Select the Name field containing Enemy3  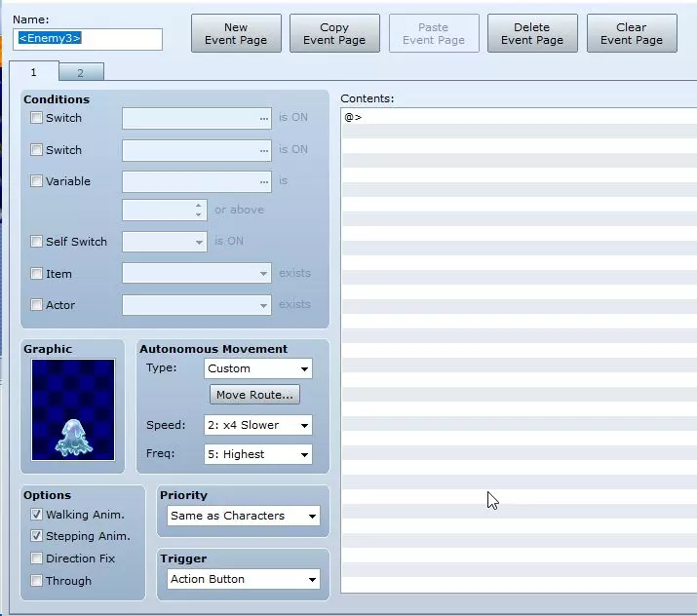88,39
